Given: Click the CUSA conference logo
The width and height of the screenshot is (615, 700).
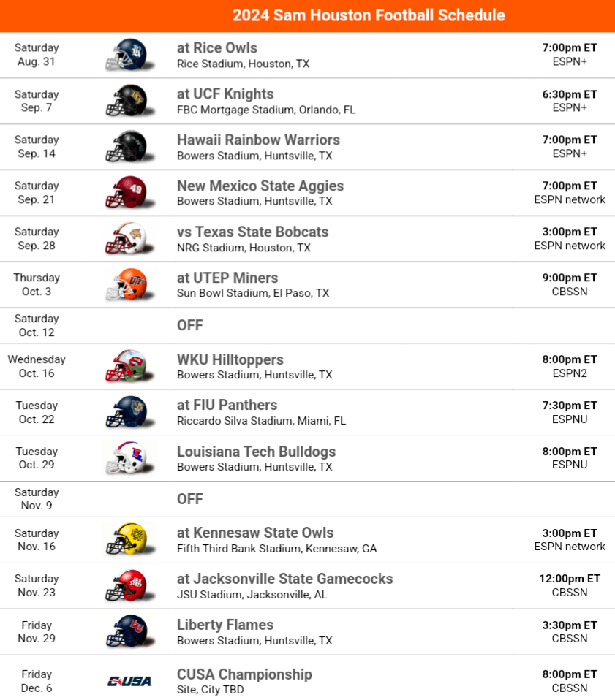Looking at the screenshot, I should pos(129,681).
